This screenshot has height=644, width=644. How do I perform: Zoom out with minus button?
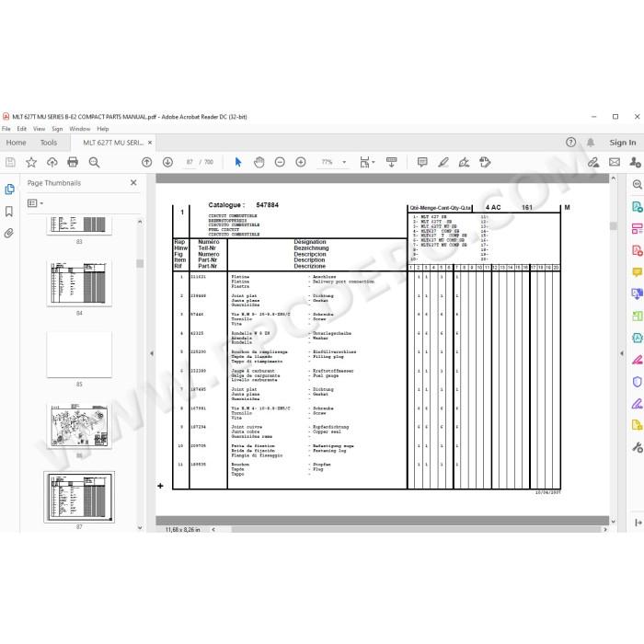(280, 162)
